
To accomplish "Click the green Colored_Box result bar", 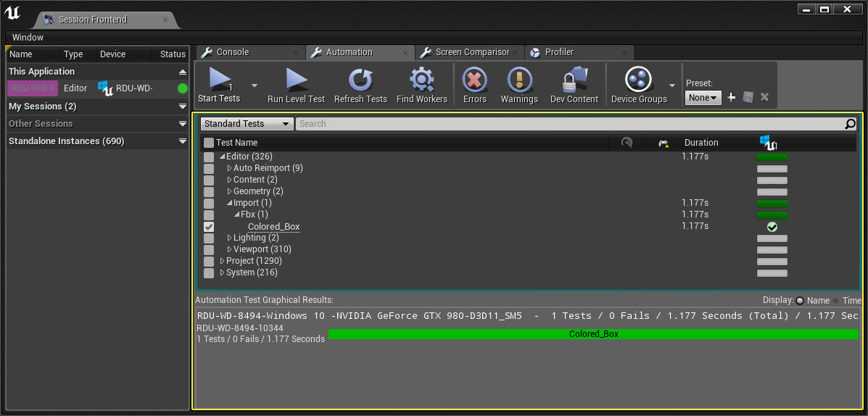I will click(x=592, y=334).
